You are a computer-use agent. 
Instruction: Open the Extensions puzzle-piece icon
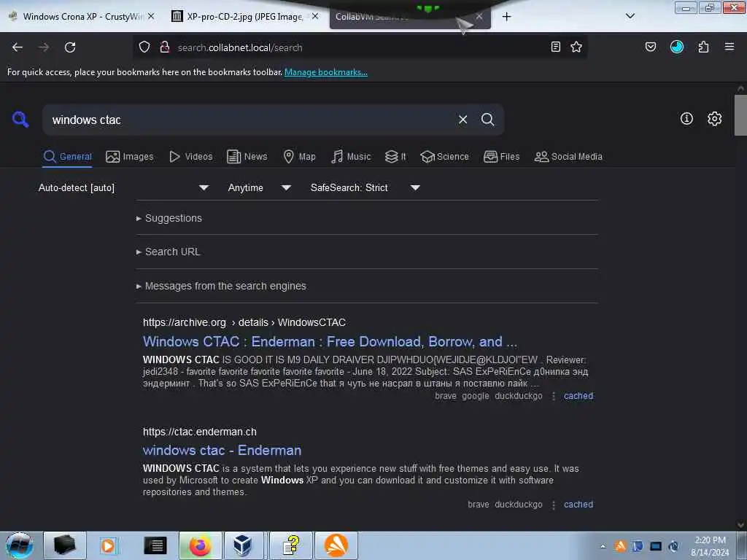[703, 47]
